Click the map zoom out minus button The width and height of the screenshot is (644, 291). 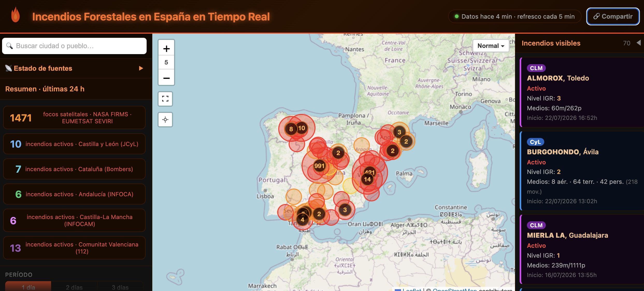tap(166, 78)
